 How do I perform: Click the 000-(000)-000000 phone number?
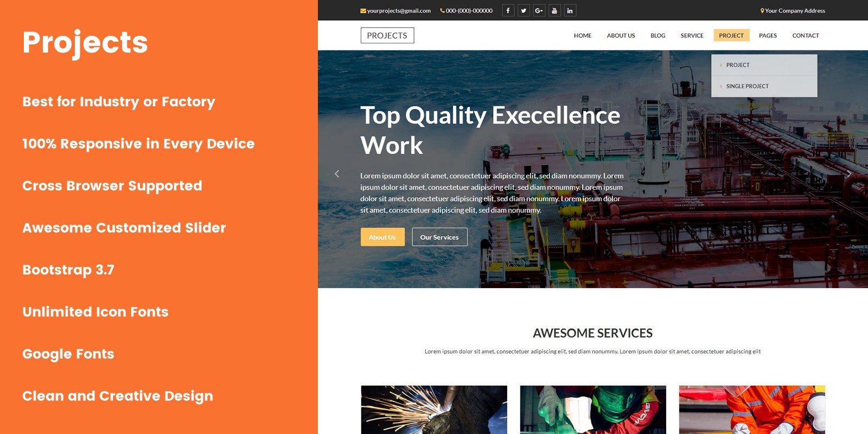(469, 11)
